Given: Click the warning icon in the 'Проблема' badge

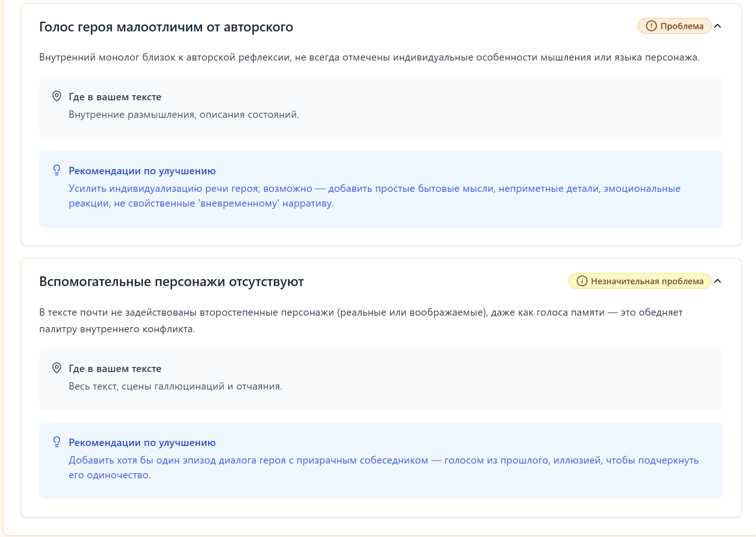Looking at the screenshot, I should point(651,26).
